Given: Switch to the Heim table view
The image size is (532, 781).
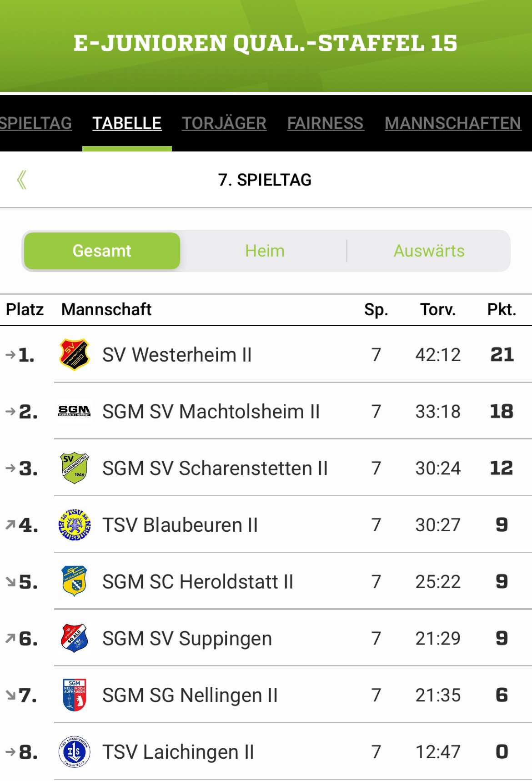Looking at the screenshot, I should (x=265, y=251).
